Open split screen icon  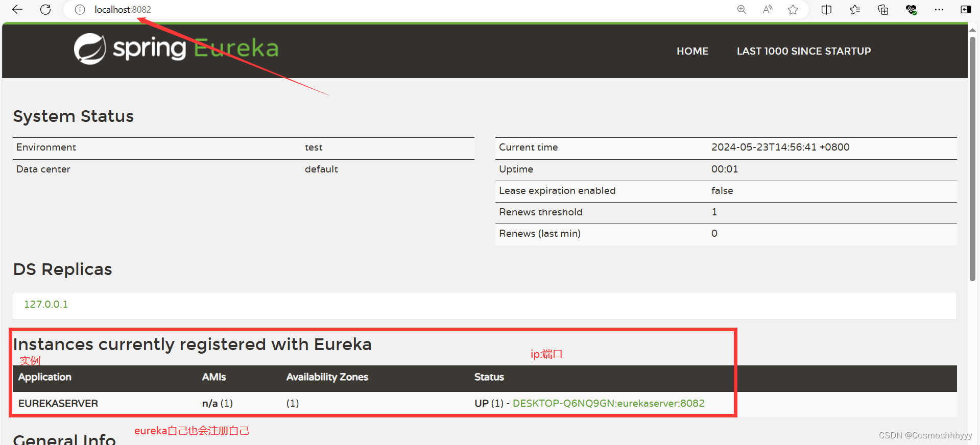click(x=826, y=10)
